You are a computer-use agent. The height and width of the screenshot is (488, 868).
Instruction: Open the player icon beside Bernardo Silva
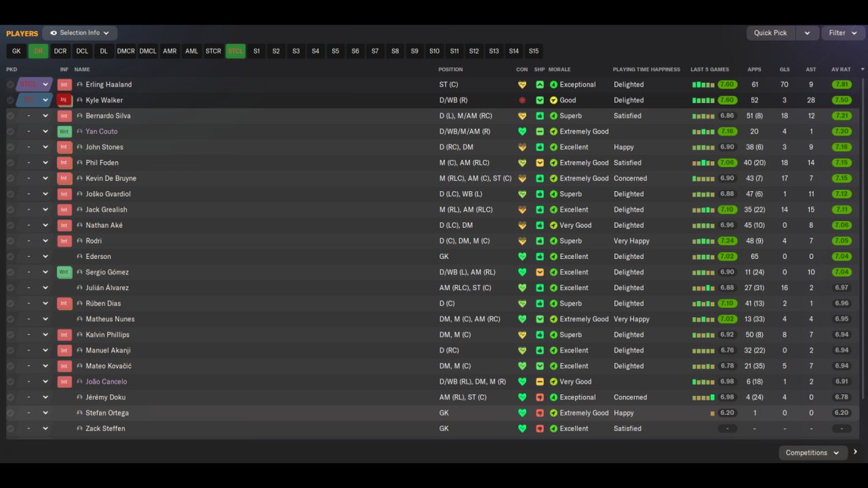tap(79, 116)
